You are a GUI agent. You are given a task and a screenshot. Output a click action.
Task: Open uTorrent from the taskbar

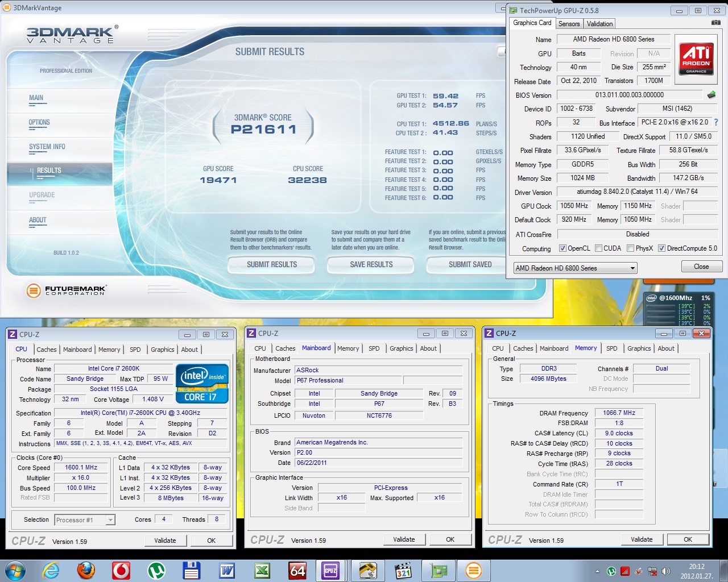pyautogui.click(x=156, y=570)
